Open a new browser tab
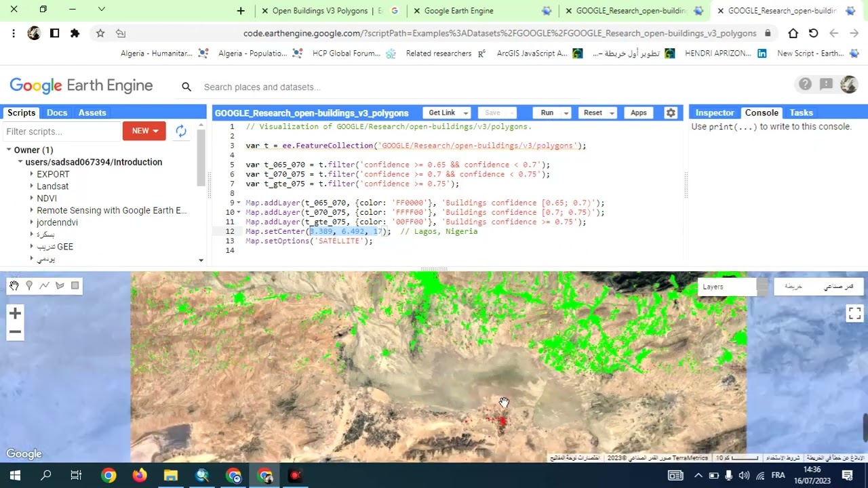The width and height of the screenshot is (868, 488). pyautogui.click(x=241, y=11)
